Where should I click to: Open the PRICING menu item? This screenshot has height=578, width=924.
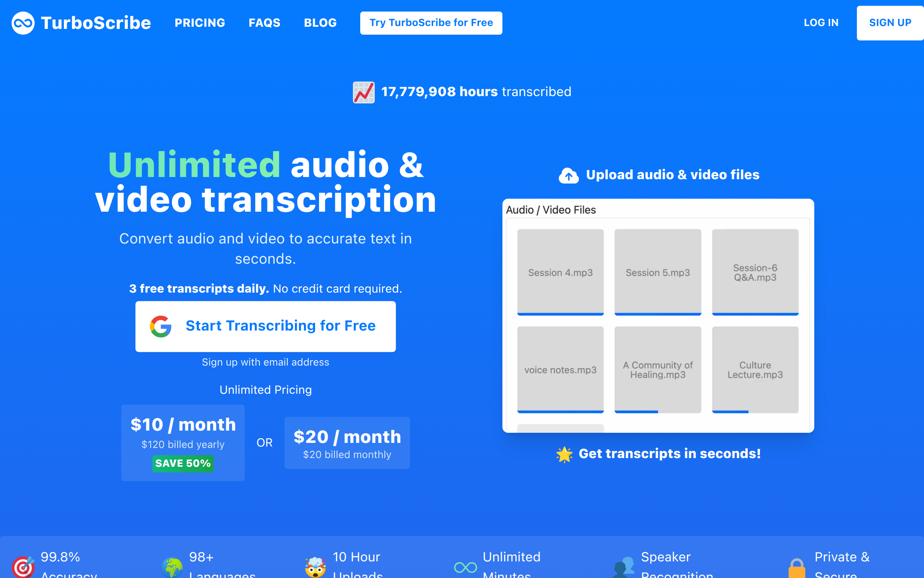pos(200,23)
